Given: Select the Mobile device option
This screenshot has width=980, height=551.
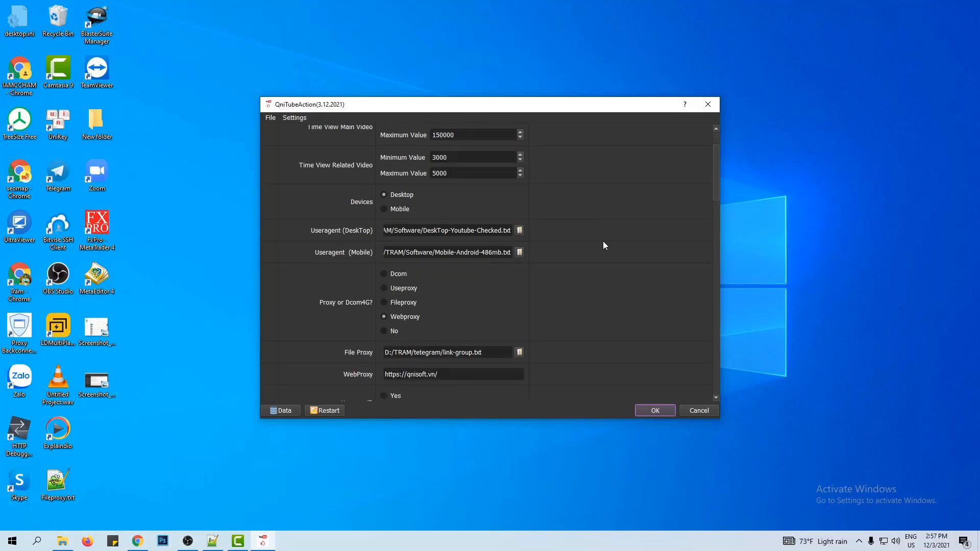Looking at the screenshot, I should click(384, 209).
